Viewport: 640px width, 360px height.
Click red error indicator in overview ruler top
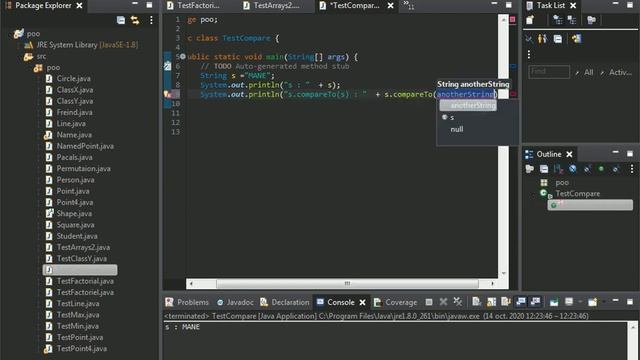click(x=513, y=19)
